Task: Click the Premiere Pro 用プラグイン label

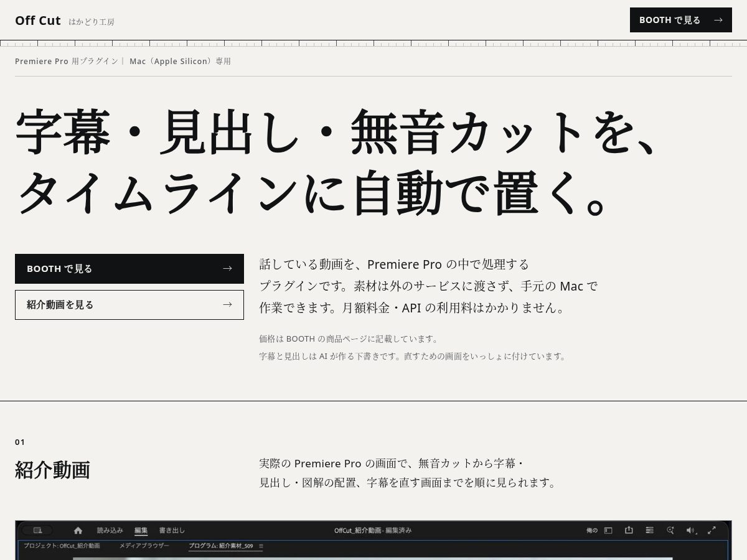Action: click(x=67, y=62)
